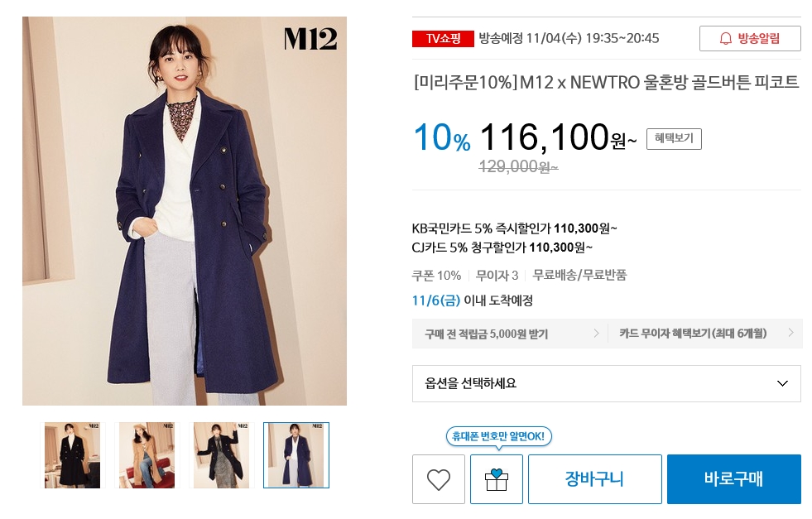
Task: Open 카드 무이자 혜택보기(최대 6개월) link
Action: click(704, 334)
